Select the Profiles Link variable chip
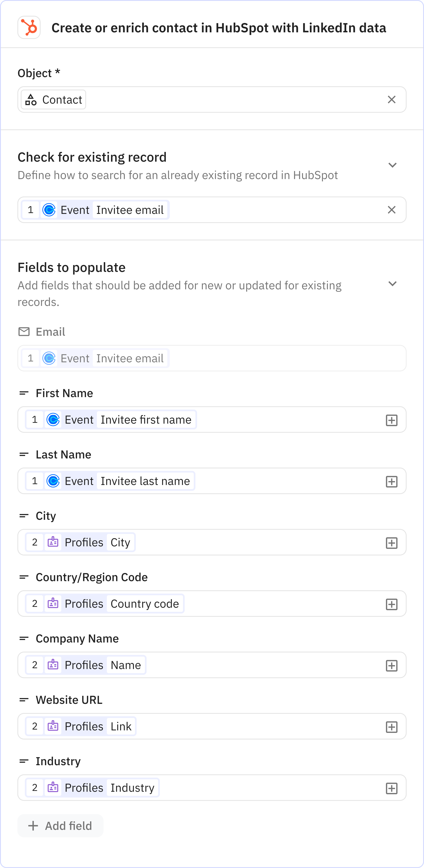Screen dimensions: 424x868 [81, 726]
